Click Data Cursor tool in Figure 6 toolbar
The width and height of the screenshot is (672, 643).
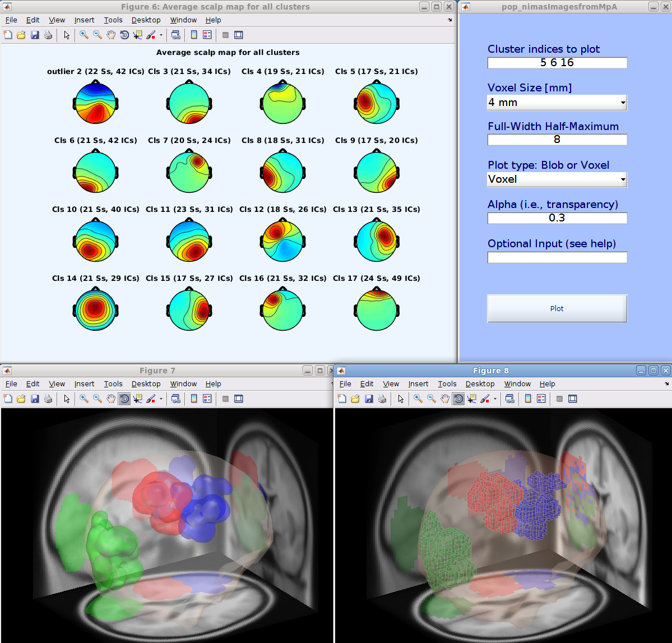(x=138, y=35)
